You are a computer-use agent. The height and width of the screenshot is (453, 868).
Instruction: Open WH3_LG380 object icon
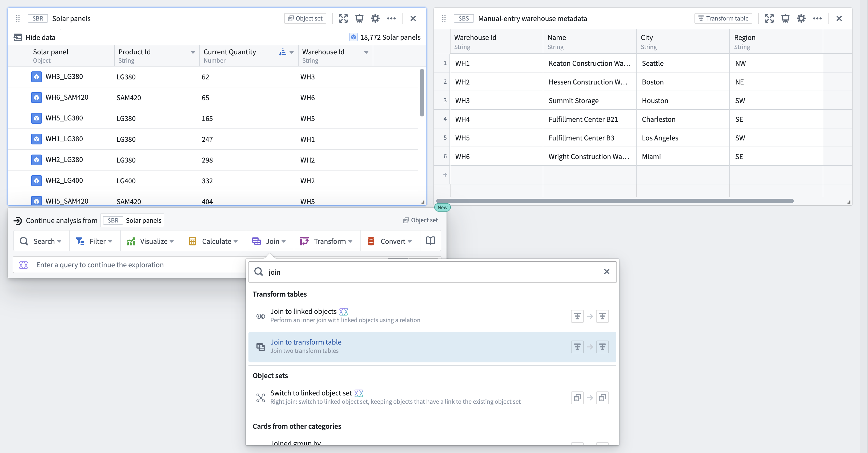pos(37,77)
